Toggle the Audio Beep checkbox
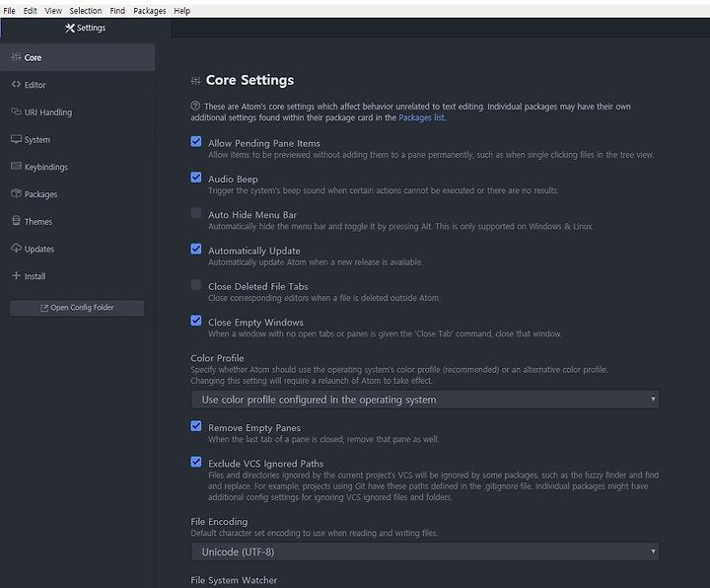Screen dimensions: 710x588 (196, 178)
